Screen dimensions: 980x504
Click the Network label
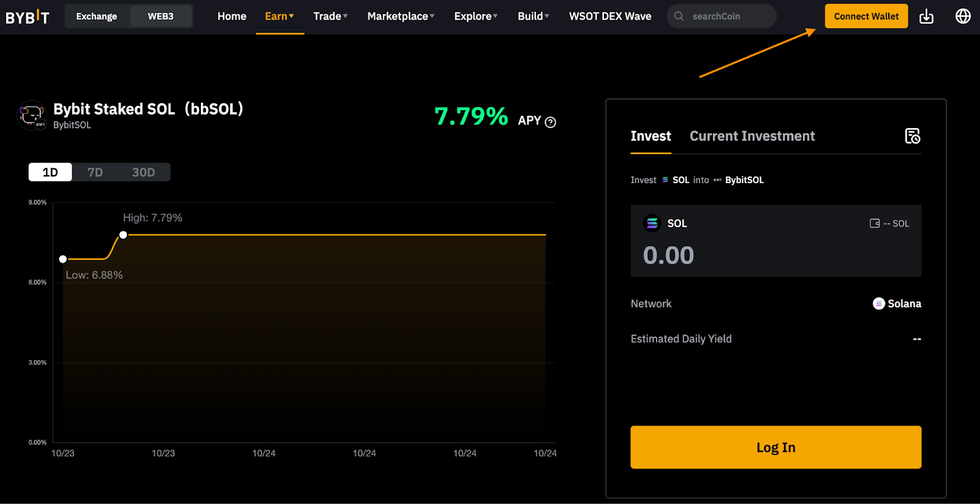coord(651,304)
